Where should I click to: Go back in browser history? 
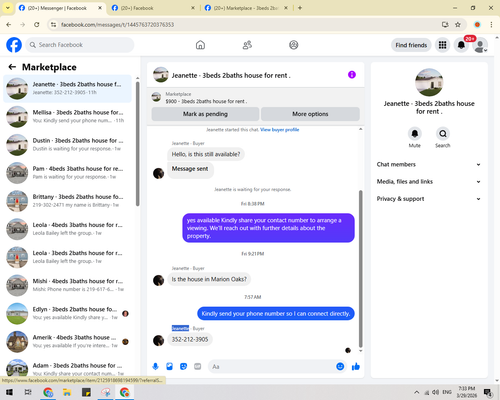9,25
